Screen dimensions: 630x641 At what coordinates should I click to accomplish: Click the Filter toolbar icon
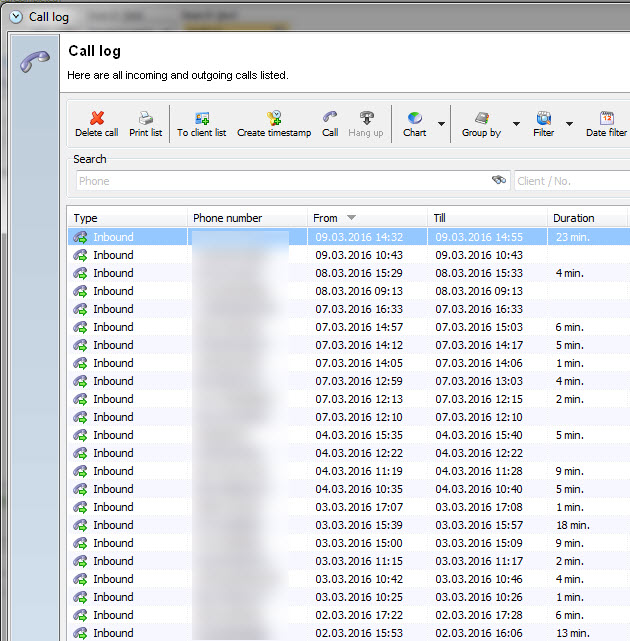pyautogui.click(x=544, y=118)
